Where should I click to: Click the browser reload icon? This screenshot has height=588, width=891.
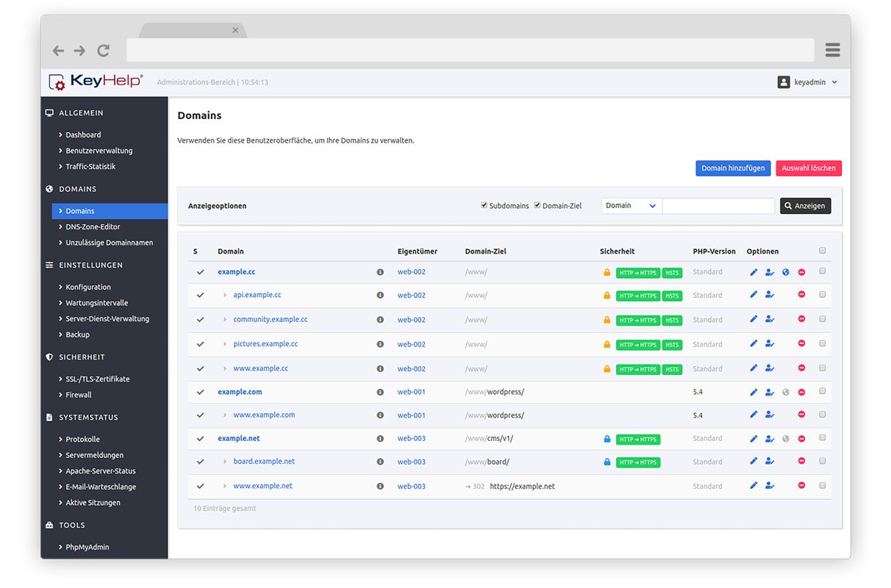point(103,50)
